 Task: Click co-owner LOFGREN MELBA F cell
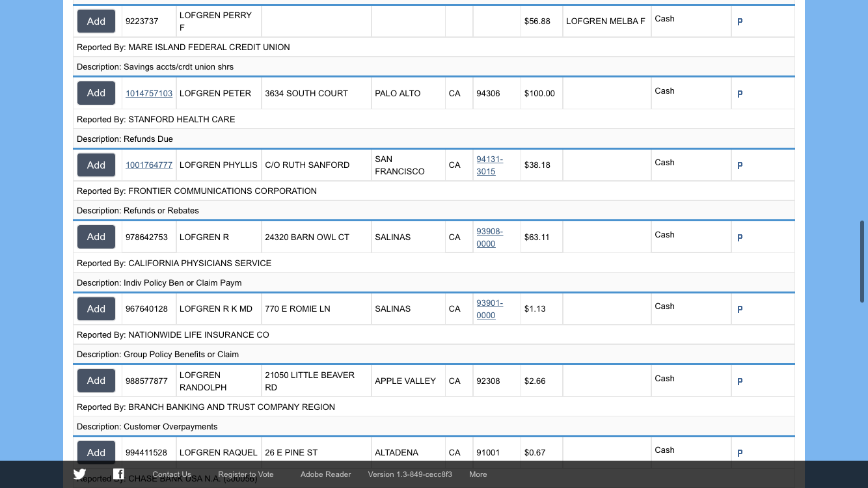click(606, 21)
